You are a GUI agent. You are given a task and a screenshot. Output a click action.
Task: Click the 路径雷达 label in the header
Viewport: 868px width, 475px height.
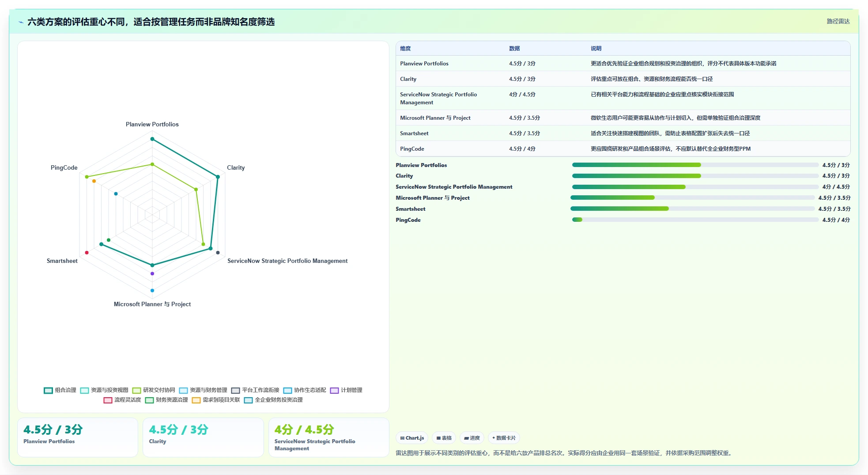click(x=838, y=21)
